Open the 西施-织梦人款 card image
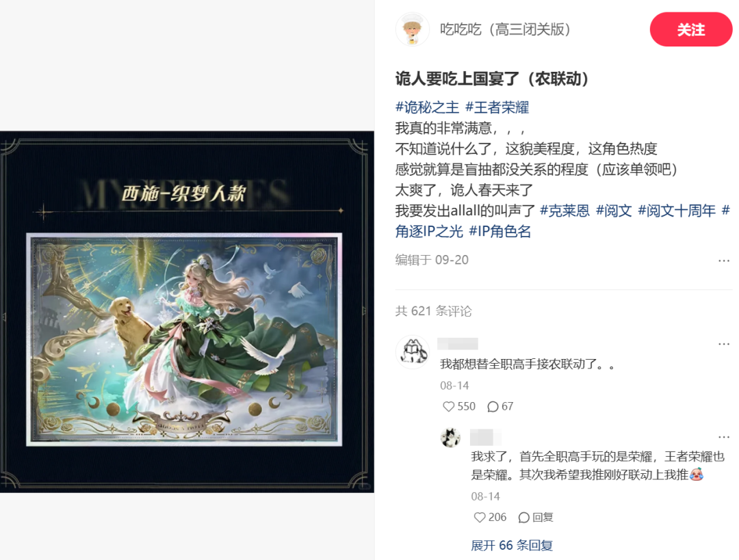This screenshot has width=739, height=560. 184,339
